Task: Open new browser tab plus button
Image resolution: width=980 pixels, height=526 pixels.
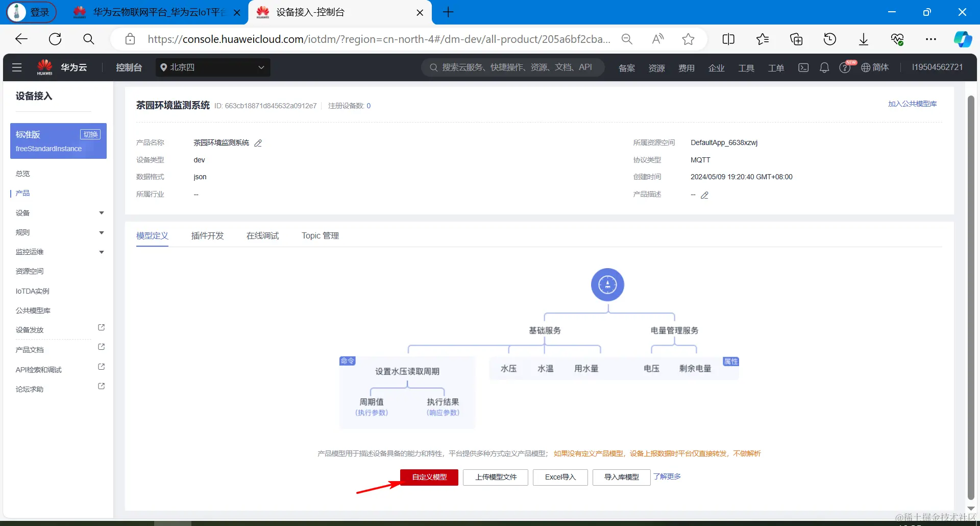Action: [448, 12]
